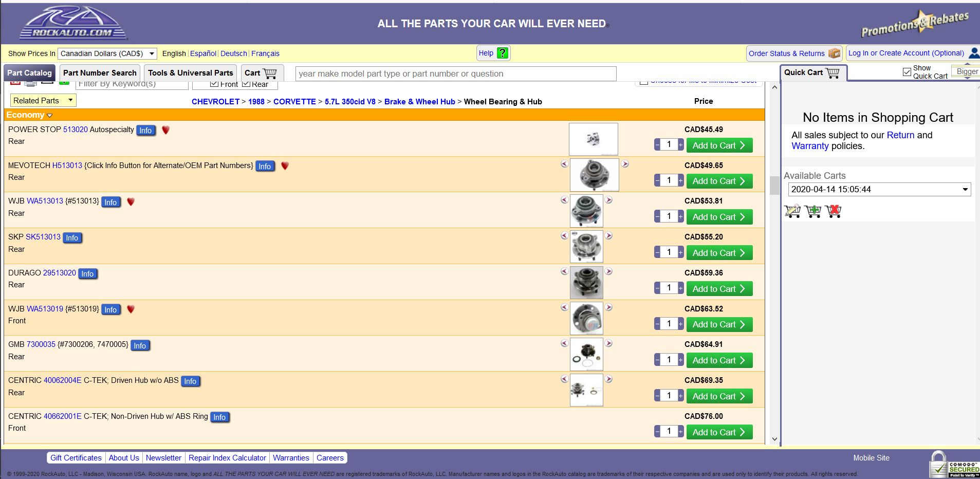Uncheck the Rear position filter checkbox

pyautogui.click(x=246, y=84)
